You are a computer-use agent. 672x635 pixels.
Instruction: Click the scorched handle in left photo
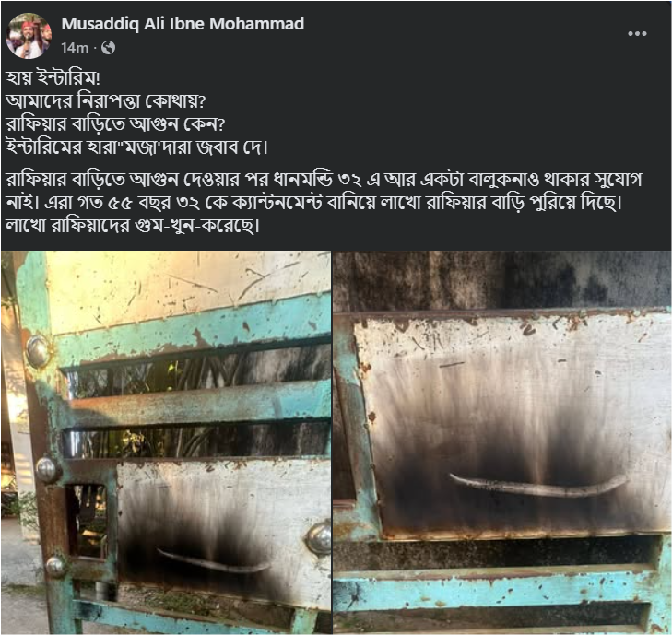click(214, 562)
